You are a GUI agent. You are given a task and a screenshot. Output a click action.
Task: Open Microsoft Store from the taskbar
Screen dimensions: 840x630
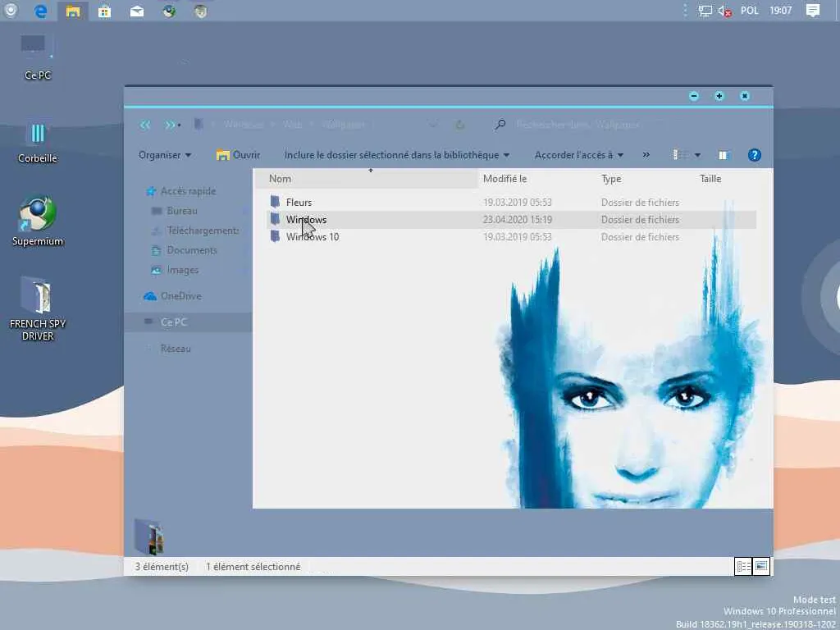tap(104, 11)
